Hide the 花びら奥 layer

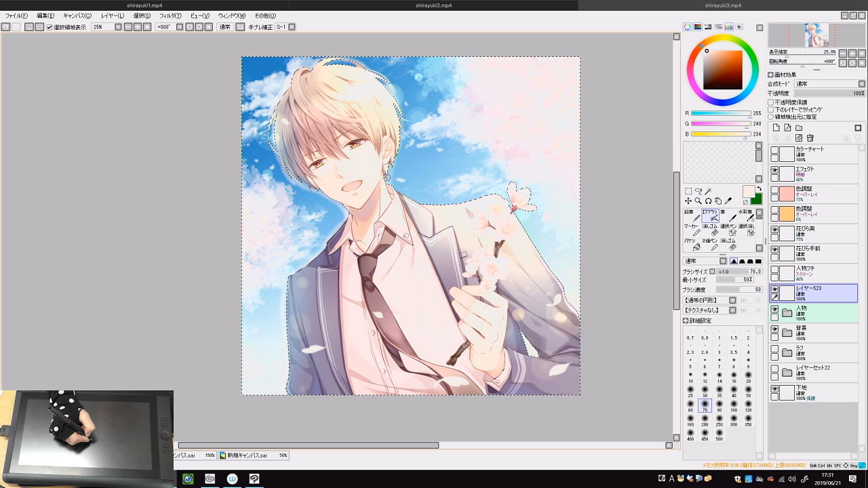tap(774, 230)
